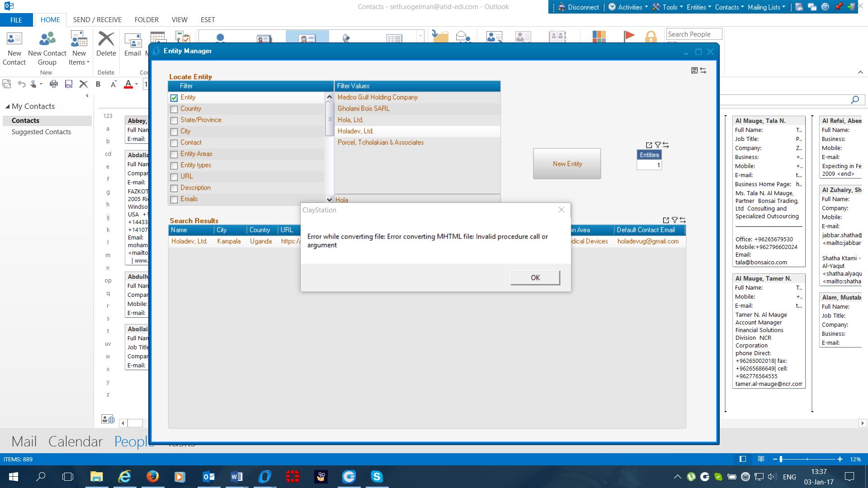Click the swap arrows icon above Search Results
Image resolution: width=868 pixels, height=488 pixels.
click(683, 220)
